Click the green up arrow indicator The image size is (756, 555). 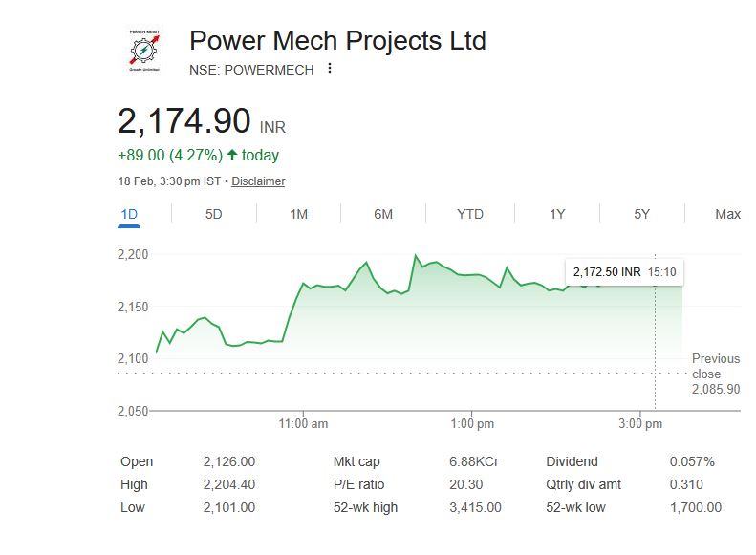coord(232,155)
